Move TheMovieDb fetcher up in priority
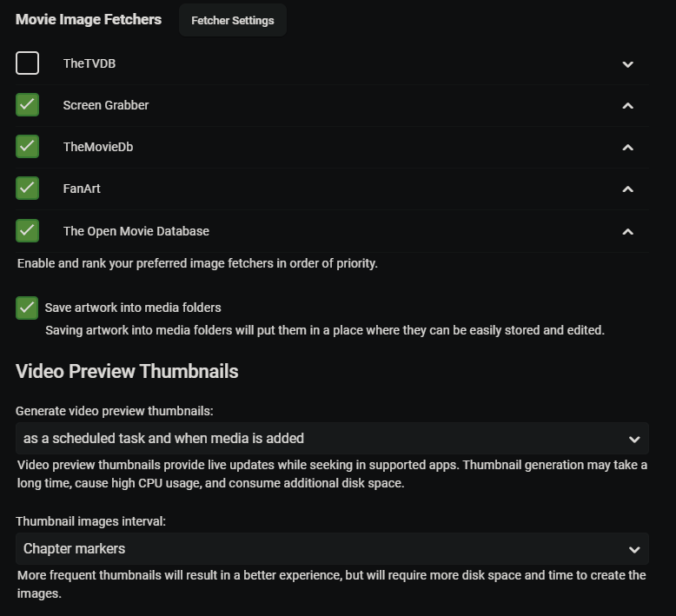 pos(627,148)
